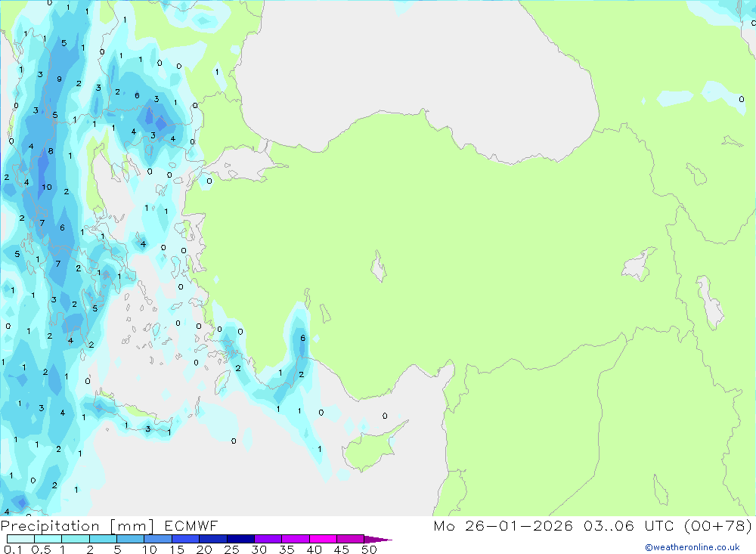Click the '0.1' legend scale label
Viewport: 756px width, 554px height.
coord(13,549)
